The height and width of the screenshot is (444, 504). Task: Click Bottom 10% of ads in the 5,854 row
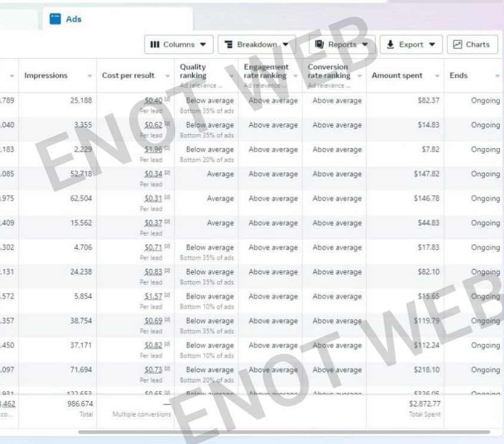coord(207,307)
